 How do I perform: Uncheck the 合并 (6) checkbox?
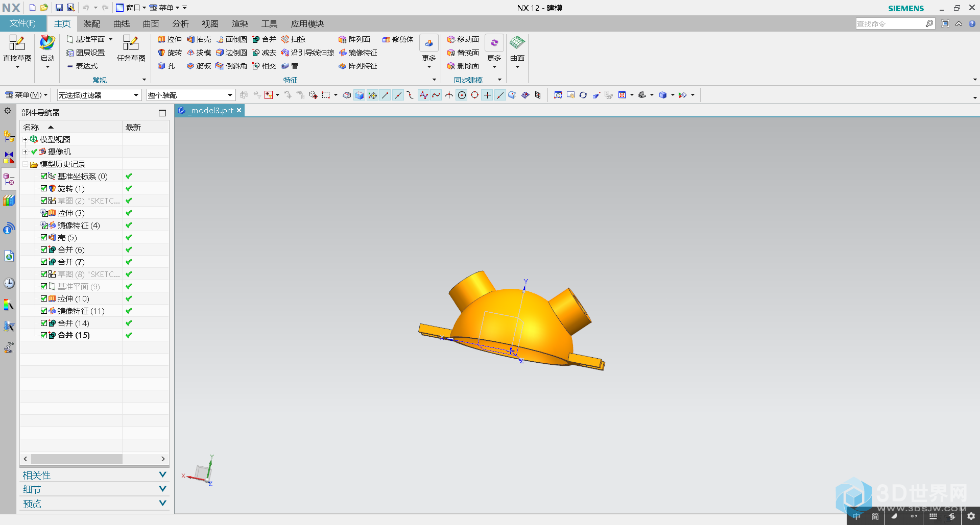click(x=44, y=249)
